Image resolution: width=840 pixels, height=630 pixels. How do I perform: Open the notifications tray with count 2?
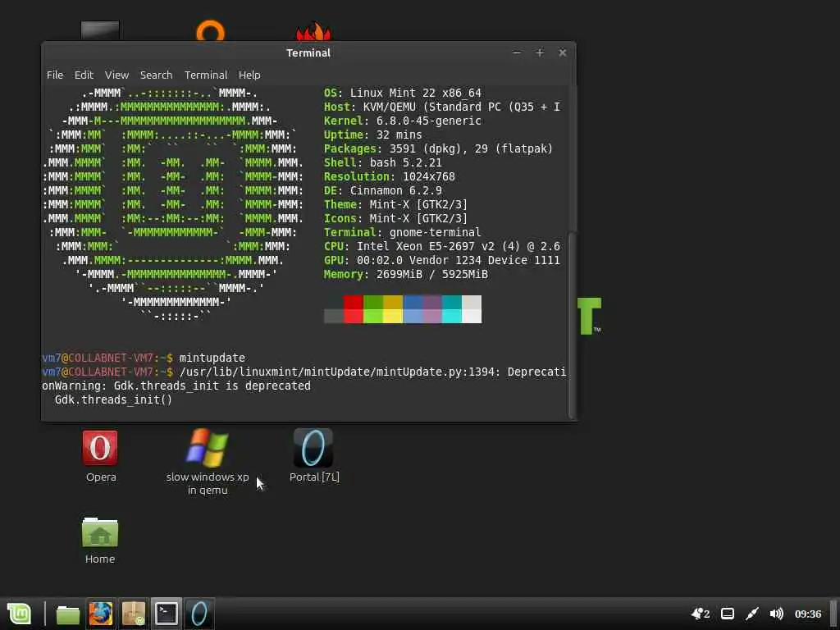click(x=701, y=614)
